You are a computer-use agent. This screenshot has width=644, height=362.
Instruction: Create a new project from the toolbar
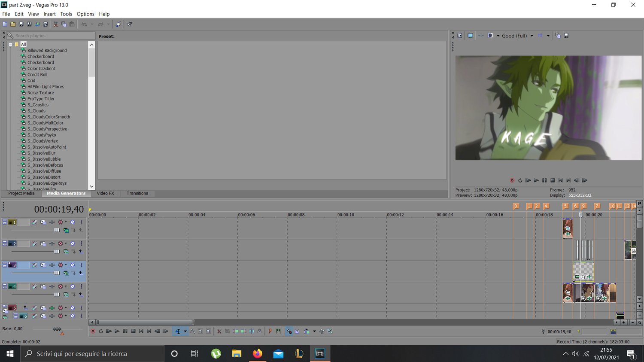(x=5, y=24)
